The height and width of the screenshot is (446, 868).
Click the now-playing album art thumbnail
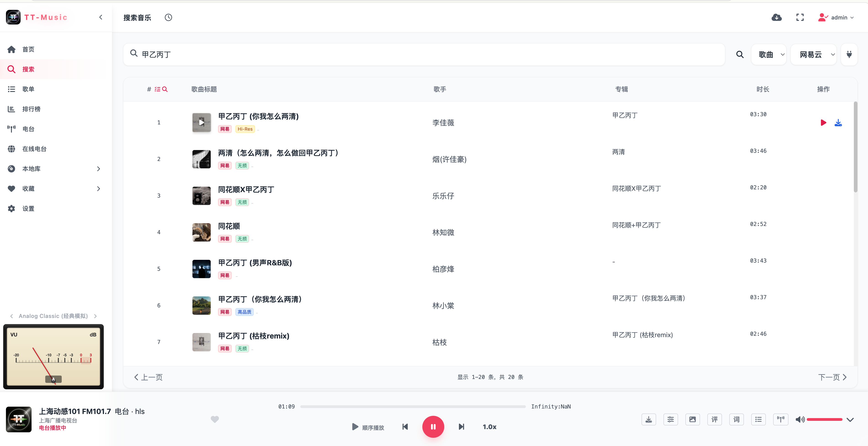[x=19, y=419]
